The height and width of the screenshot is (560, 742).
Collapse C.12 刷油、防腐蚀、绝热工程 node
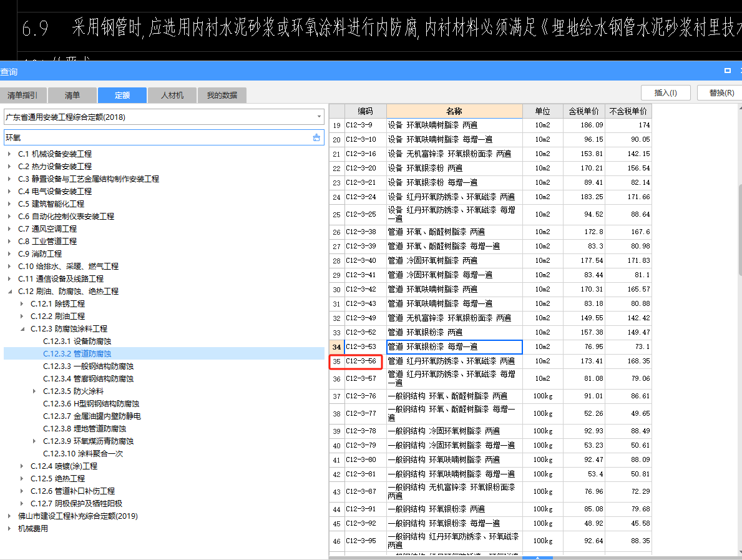tap(9, 291)
